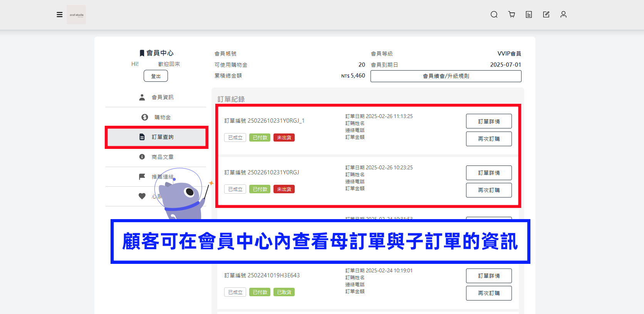The image size is (644, 314).
Task: Click 再次訂購 for order 25022610231Y0RGJ_1
Action: coord(489,139)
